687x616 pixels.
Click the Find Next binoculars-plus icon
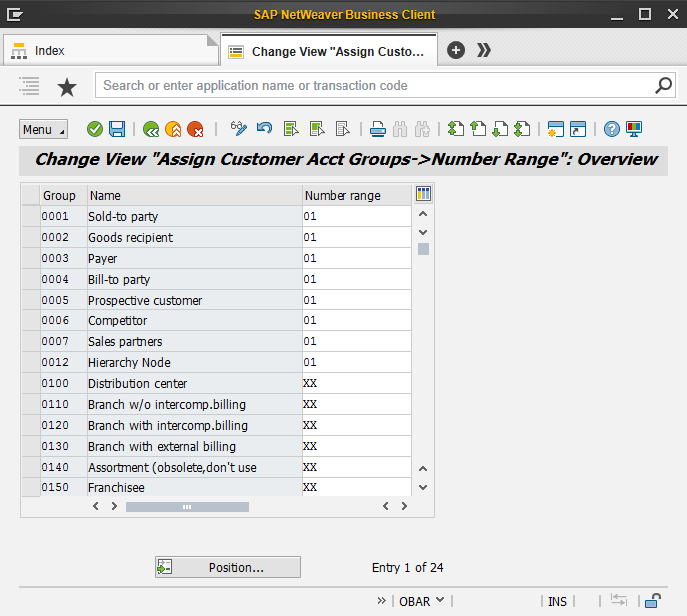pyautogui.click(x=422, y=129)
